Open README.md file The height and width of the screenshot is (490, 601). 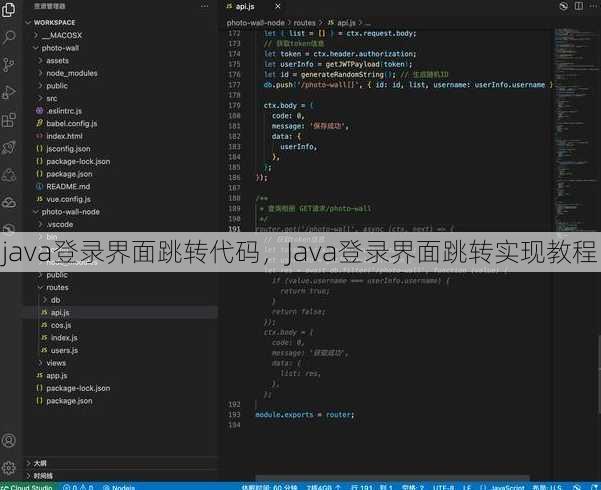point(68,186)
